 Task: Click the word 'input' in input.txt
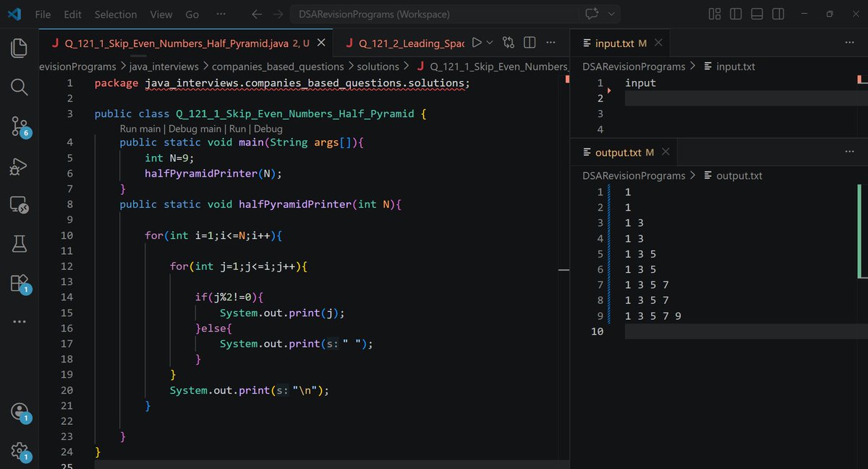640,83
